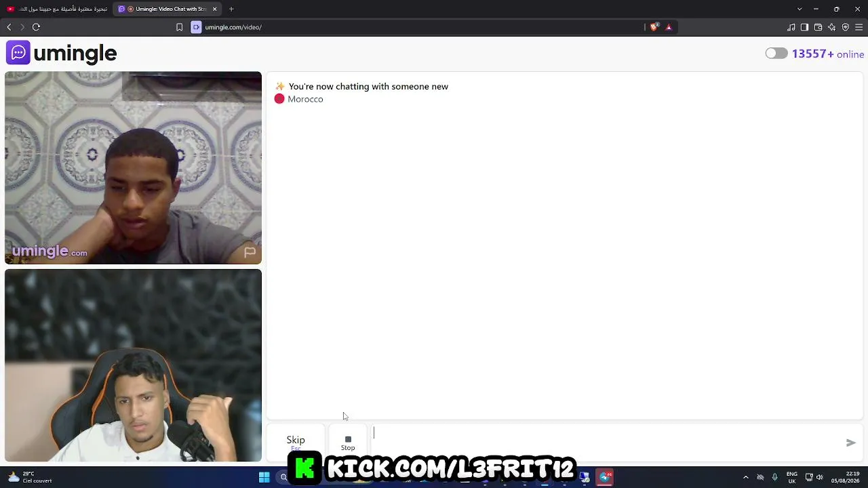Viewport: 868px width, 488px height.
Task: Click the Morocco country label
Action: (305, 99)
